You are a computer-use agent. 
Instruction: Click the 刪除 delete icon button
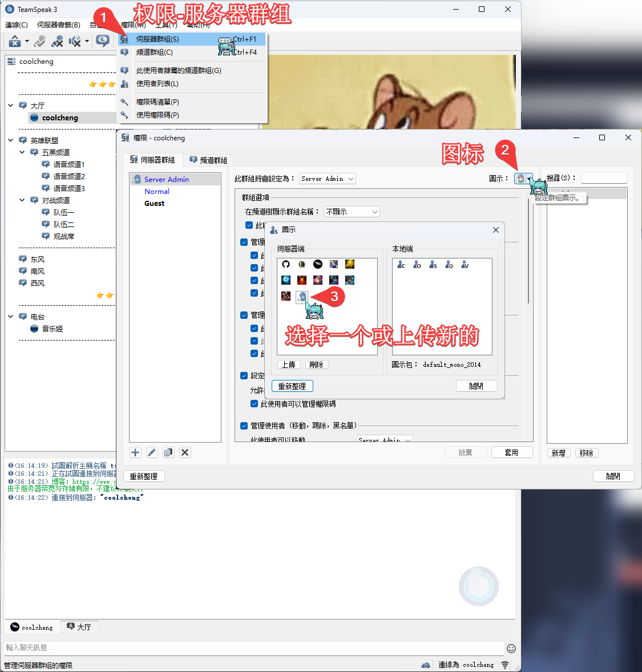317,365
